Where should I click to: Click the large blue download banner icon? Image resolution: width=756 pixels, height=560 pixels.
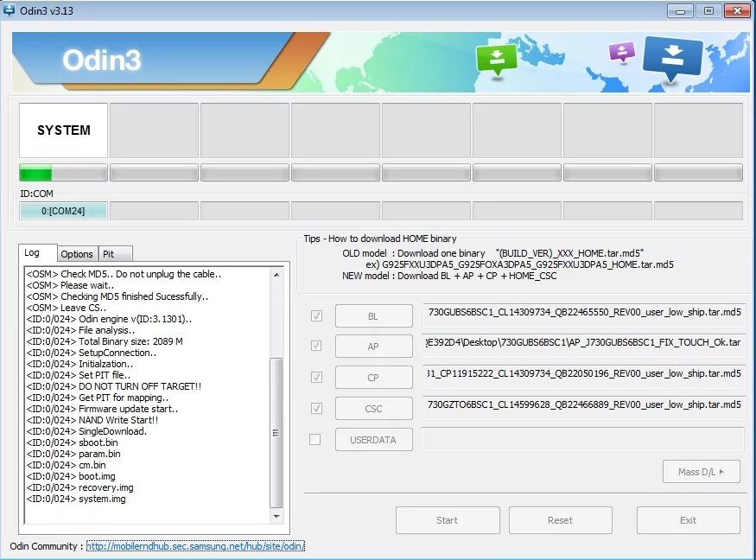pos(672,58)
